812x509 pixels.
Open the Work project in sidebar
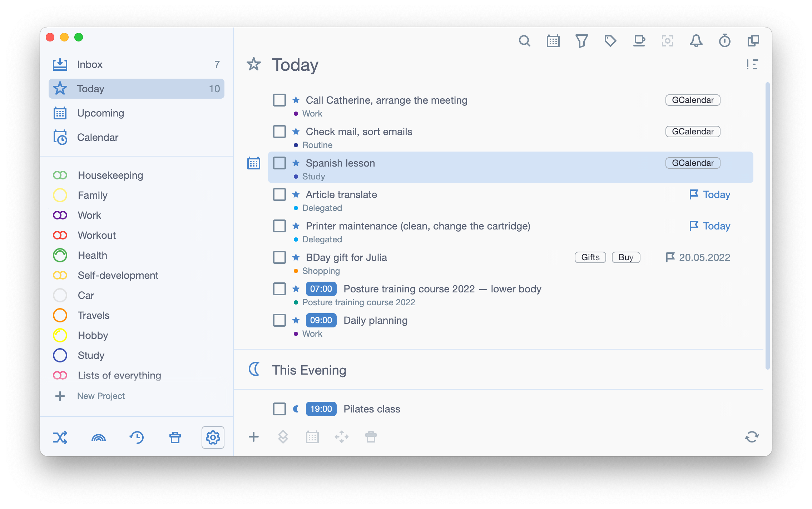tap(137, 215)
